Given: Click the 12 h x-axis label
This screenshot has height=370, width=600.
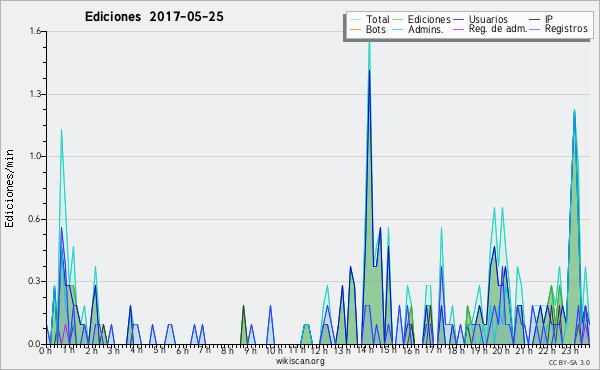Looking at the screenshot, I should pos(319,350).
